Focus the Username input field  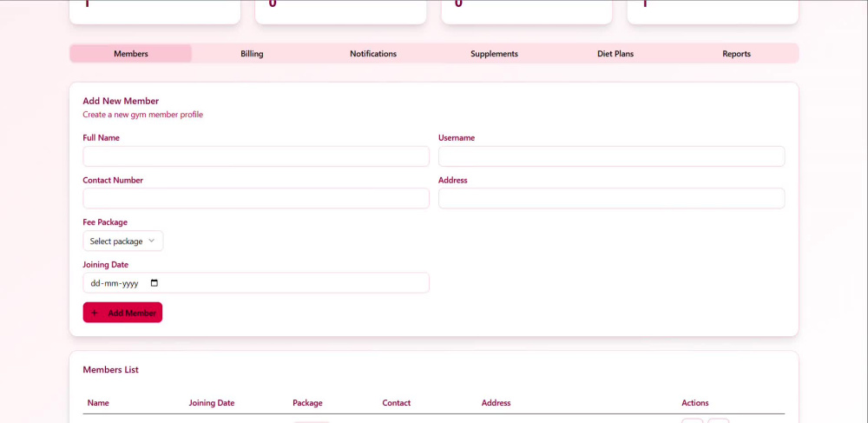click(611, 156)
